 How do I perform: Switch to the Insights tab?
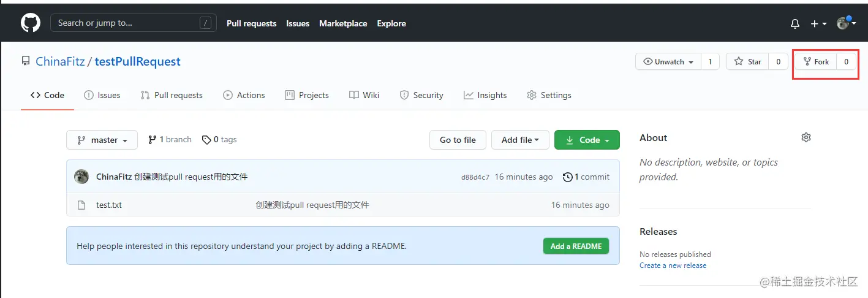tap(485, 95)
